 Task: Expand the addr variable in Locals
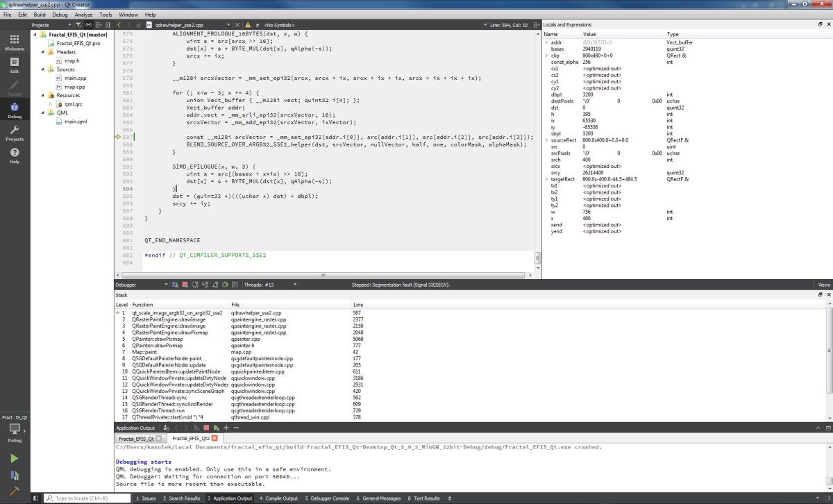(546, 42)
